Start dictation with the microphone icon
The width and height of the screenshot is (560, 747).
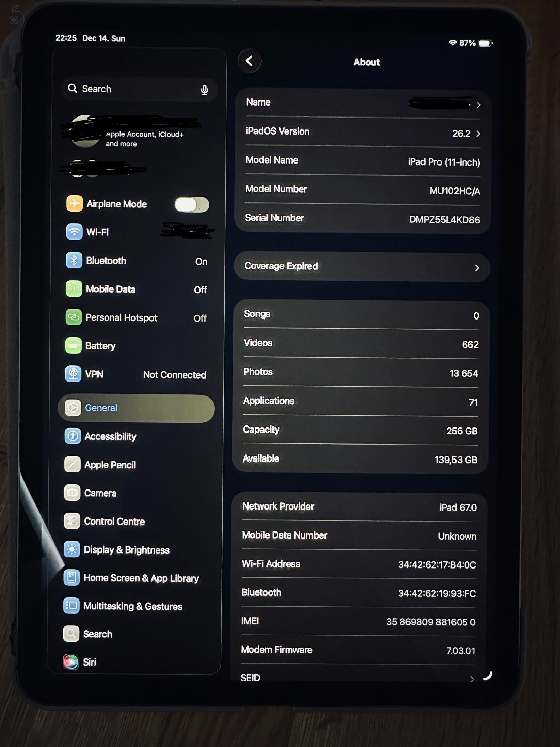pos(205,89)
